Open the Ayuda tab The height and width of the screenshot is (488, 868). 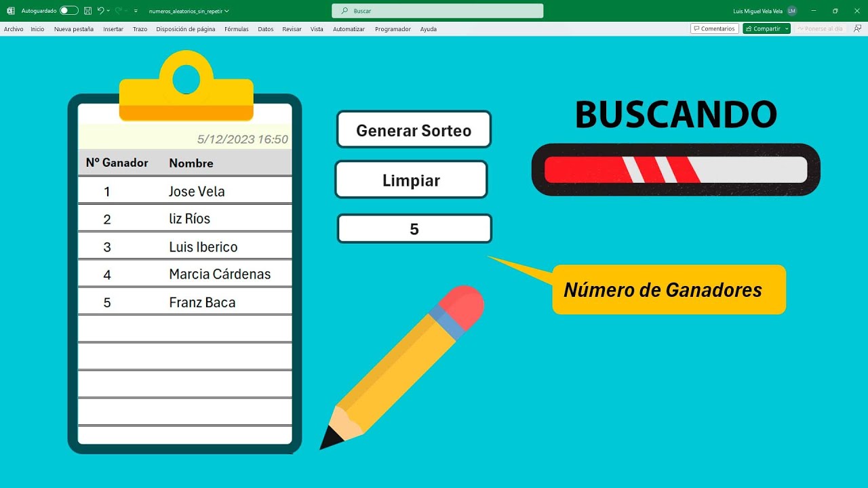(x=428, y=29)
